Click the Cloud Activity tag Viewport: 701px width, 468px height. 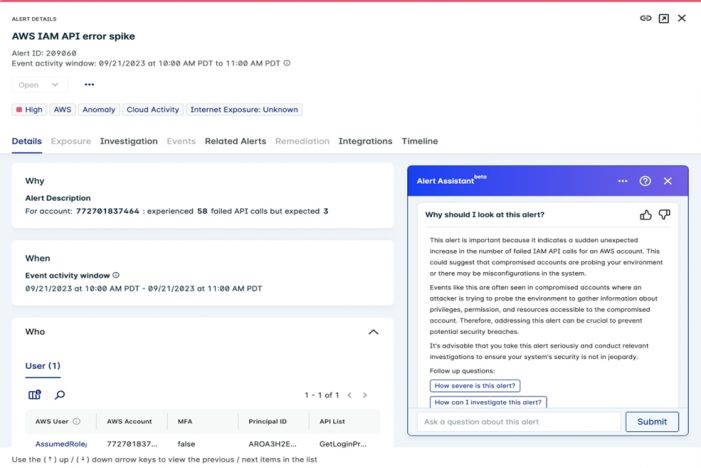click(x=152, y=110)
